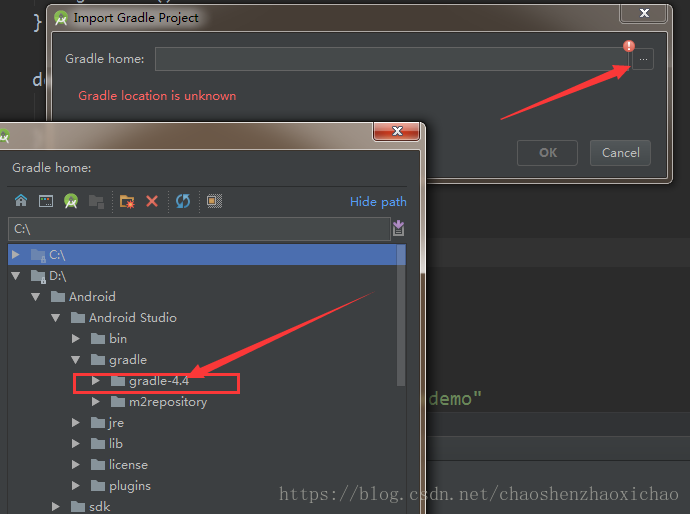Select the bin folder

point(109,338)
